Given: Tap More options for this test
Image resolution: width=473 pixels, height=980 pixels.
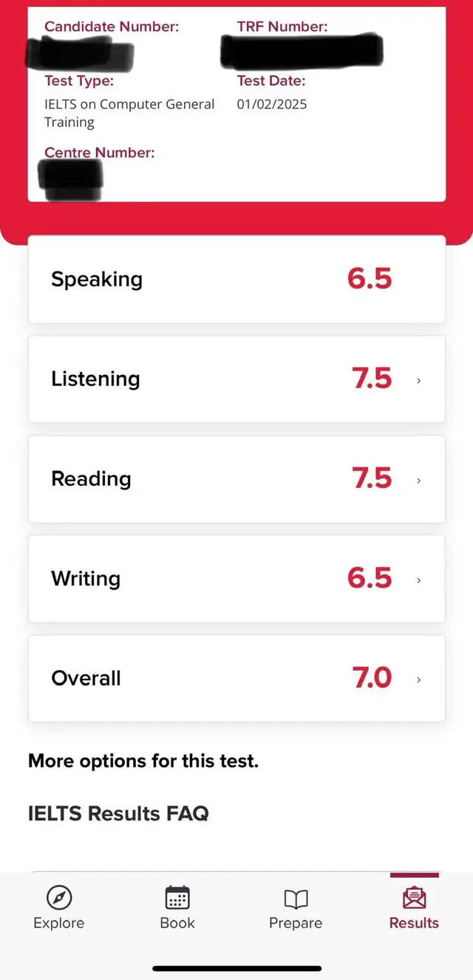Looking at the screenshot, I should click(143, 761).
